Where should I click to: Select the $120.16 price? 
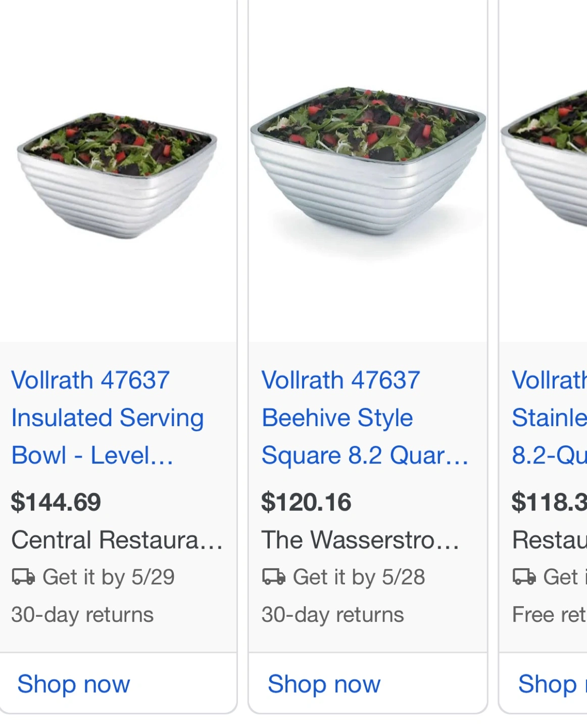point(306,502)
